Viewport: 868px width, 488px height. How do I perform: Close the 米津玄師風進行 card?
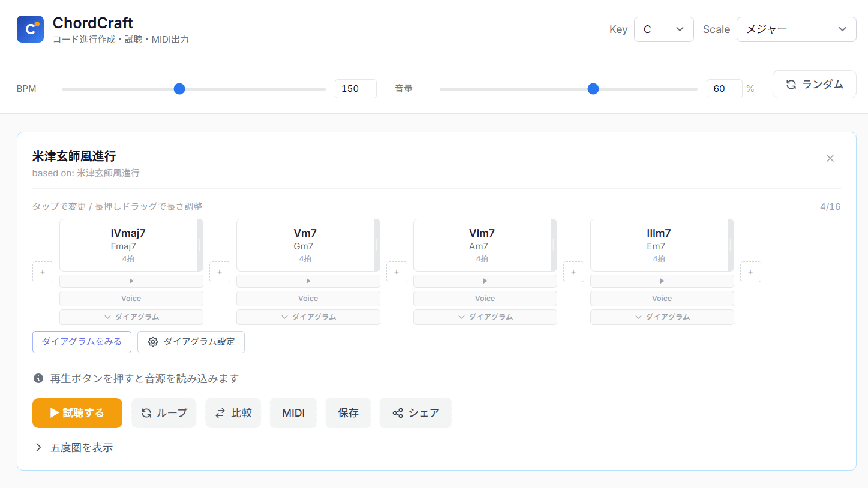830,158
